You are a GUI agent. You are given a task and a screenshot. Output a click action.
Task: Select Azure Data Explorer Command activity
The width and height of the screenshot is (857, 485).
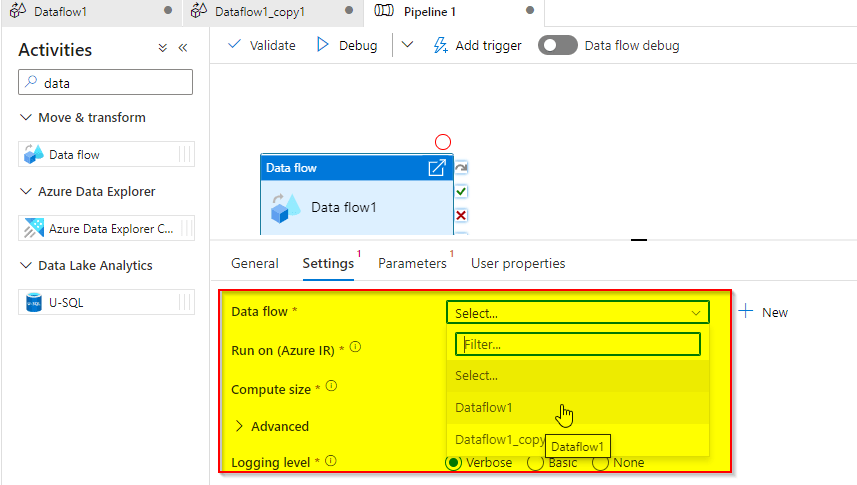click(106, 228)
